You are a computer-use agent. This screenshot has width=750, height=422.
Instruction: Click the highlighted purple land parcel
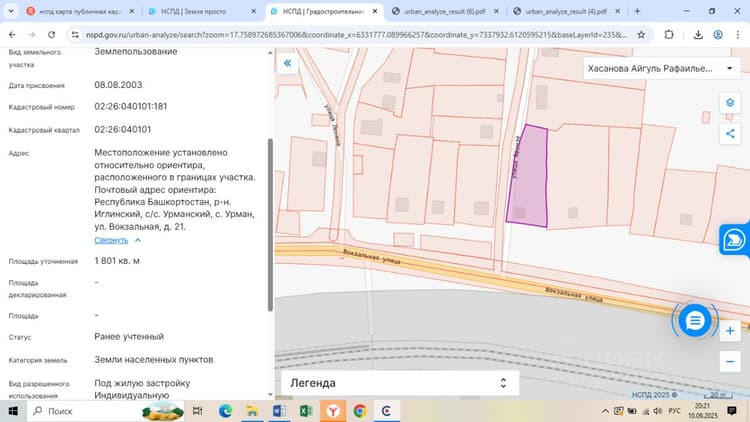pyautogui.click(x=529, y=179)
